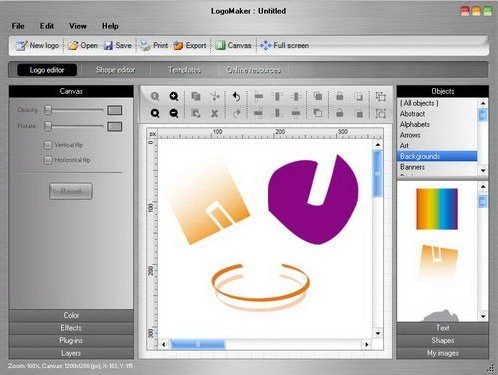Click the Open folder icon

coord(73,45)
